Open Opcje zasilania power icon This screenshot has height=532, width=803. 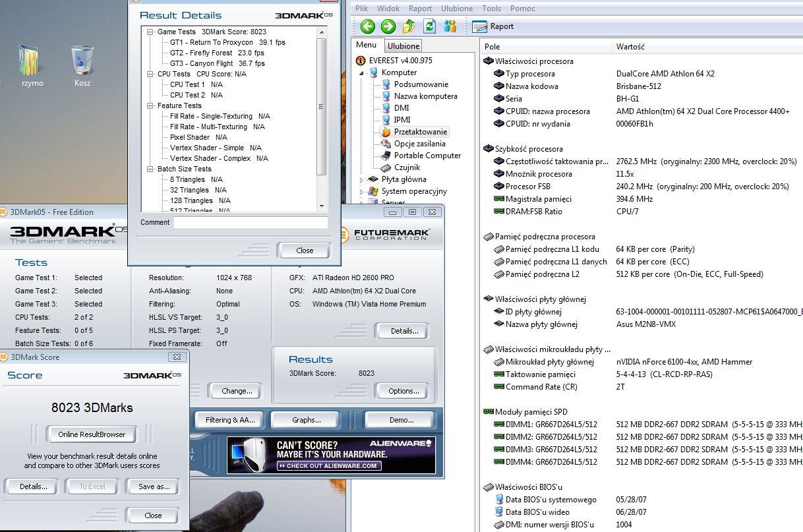[x=386, y=144]
